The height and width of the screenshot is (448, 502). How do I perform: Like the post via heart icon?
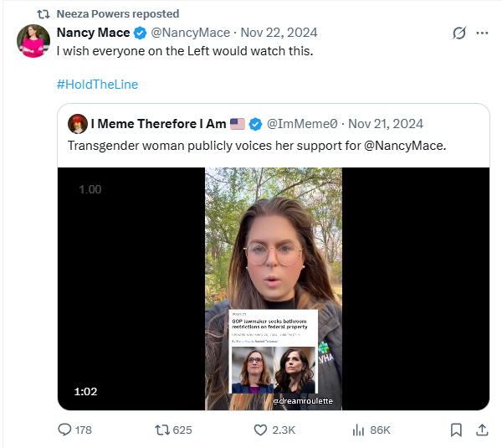(259, 430)
